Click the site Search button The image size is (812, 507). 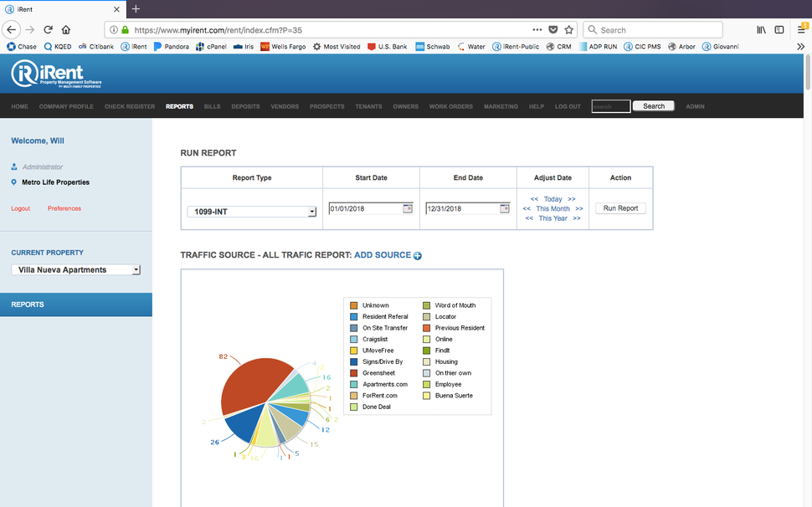point(654,106)
